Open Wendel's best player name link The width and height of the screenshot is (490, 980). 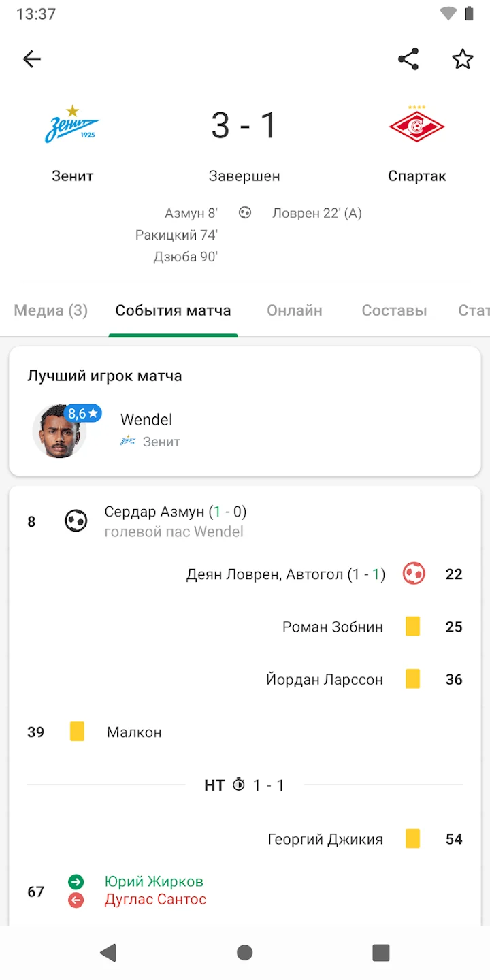click(x=146, y=420)
